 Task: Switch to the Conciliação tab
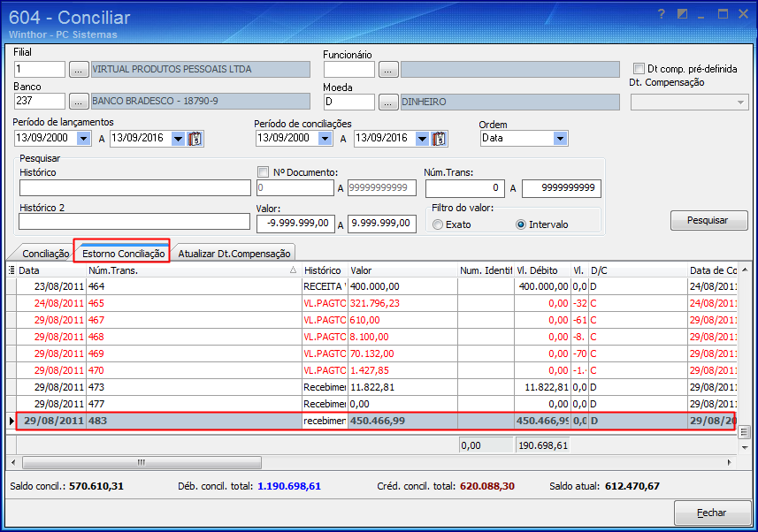coord(45,254)
